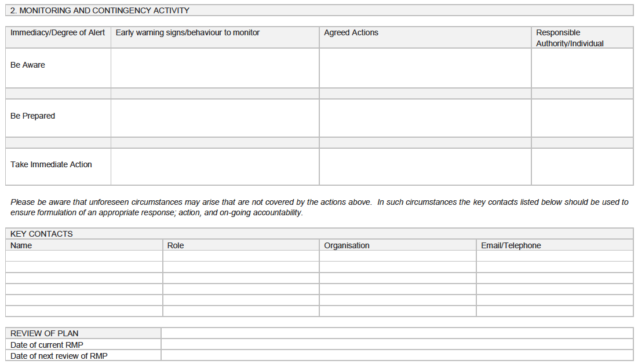Select the 'Be Aware' row label
This screenshot has height=364, width=638.
click(x=28, y=65)
